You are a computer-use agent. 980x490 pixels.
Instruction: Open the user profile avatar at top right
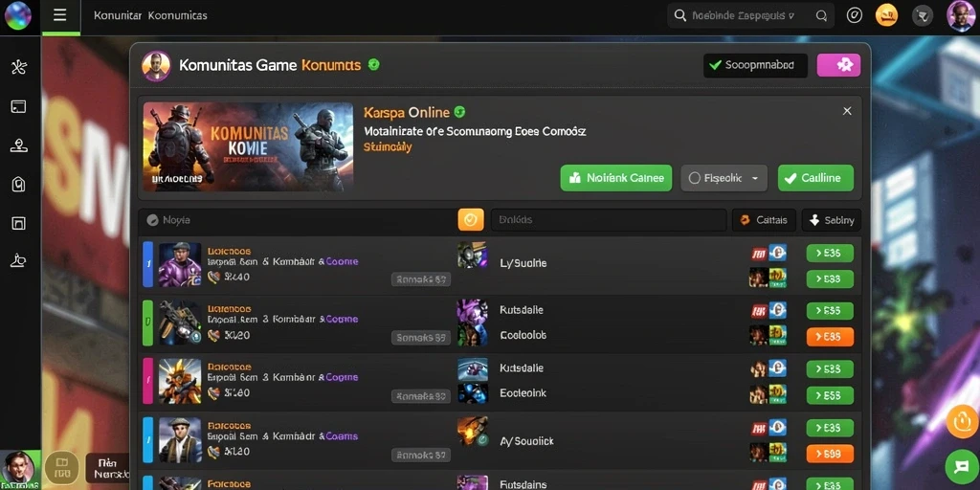(x=961, y=15)
